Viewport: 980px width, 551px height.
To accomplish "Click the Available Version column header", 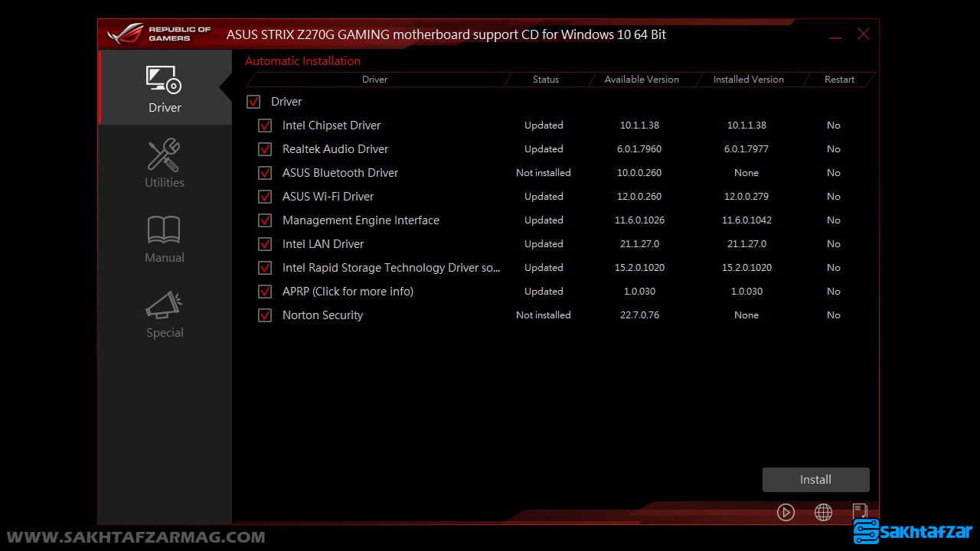I will (642, 80).
